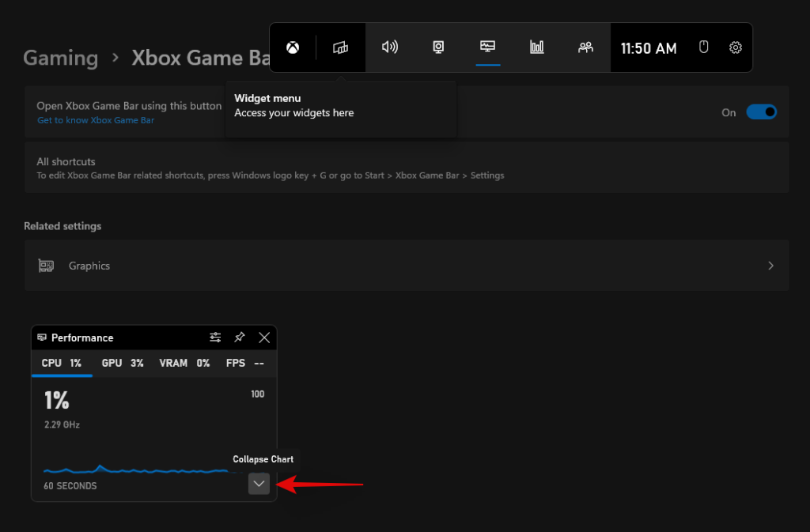This screenshot has height=532, width=810.
Task: Pin the Performance widget
Action: (x=240, y=338)
